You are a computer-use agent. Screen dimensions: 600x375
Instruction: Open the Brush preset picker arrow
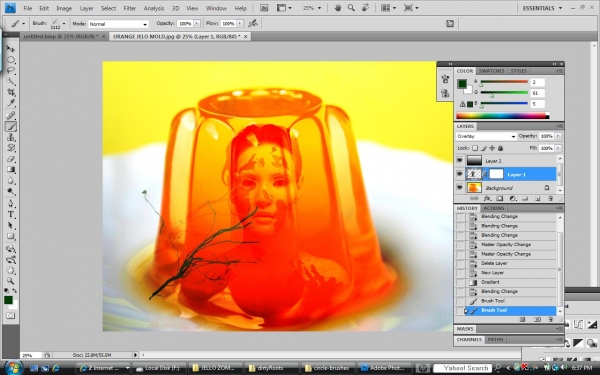point(64,24)
